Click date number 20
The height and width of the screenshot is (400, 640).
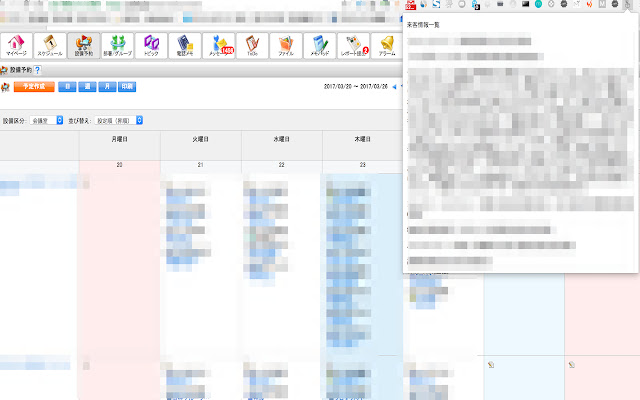(119, 165)
